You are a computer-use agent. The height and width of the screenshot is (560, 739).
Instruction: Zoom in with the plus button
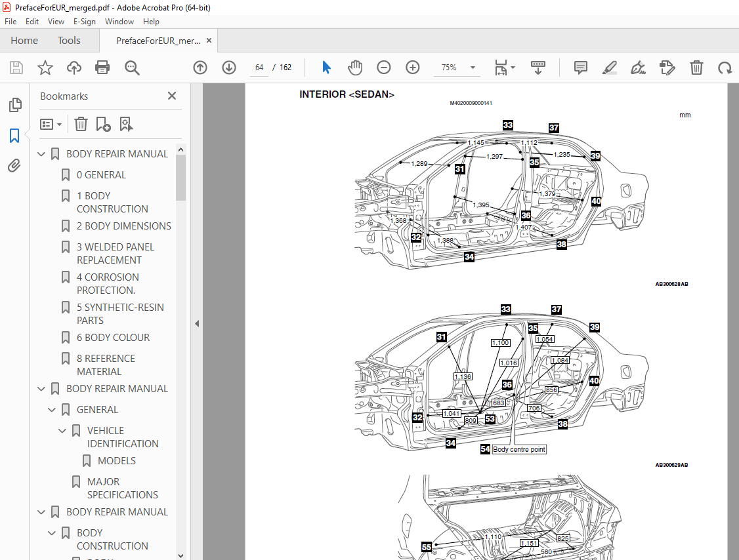click(412, 68)
